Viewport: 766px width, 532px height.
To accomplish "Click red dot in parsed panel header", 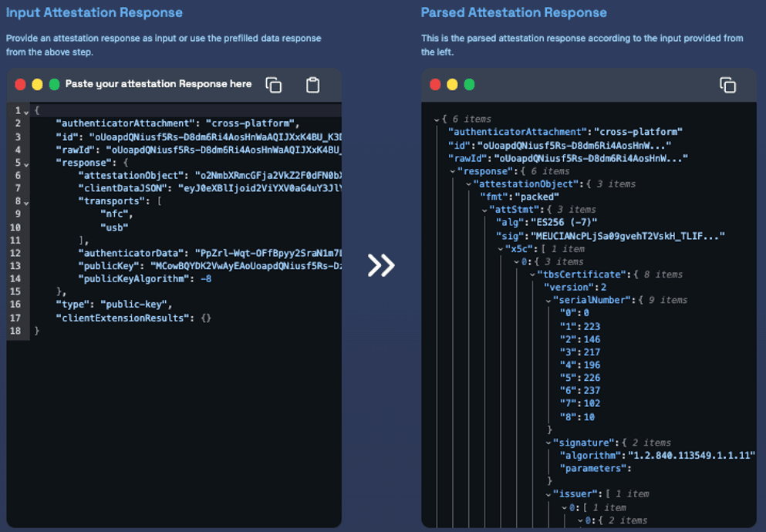I will coord(435,85).
